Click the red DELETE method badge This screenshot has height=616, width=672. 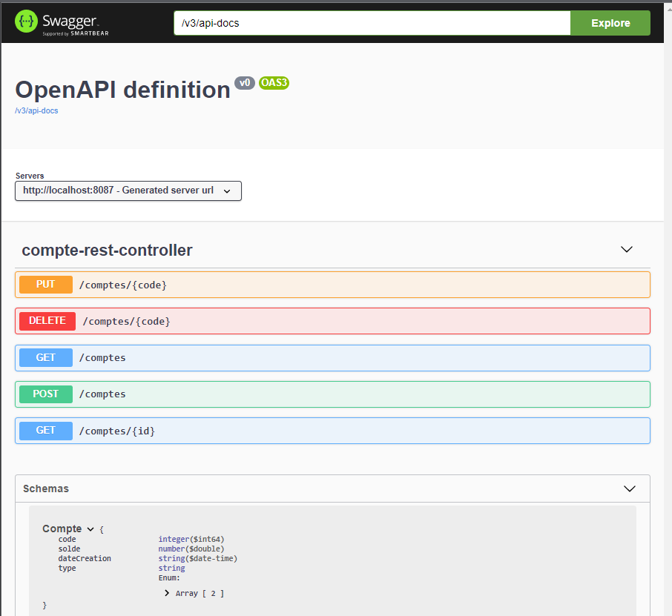[47, 320]
